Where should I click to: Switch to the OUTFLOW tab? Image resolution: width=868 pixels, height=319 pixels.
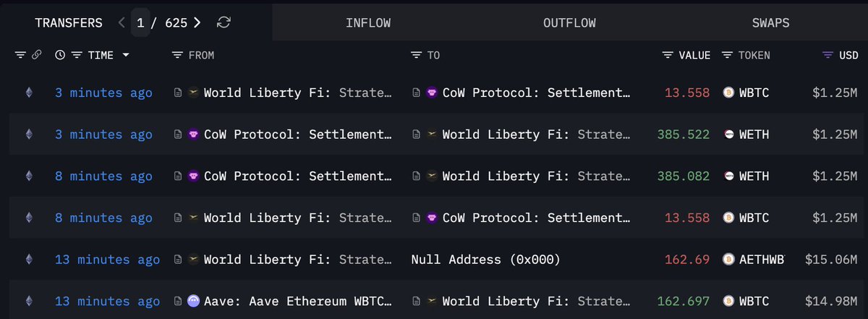point(569,22)
